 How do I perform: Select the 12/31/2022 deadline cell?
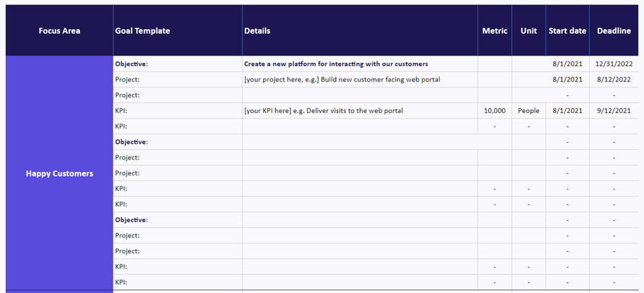click(x=614, y=64)
